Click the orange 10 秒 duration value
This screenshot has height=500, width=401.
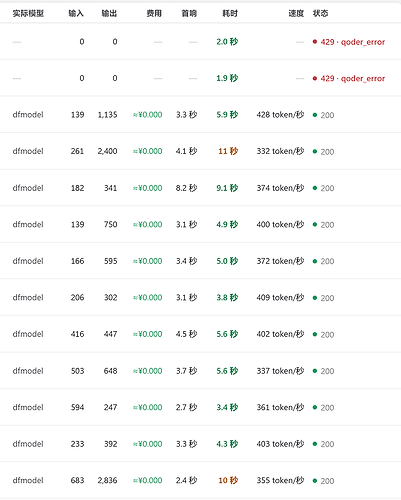click(x=228, y=480)
